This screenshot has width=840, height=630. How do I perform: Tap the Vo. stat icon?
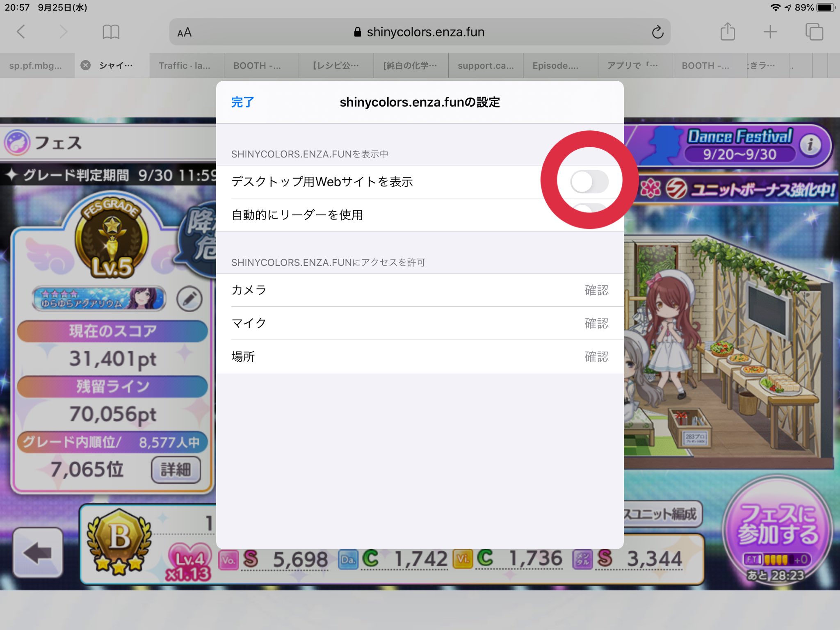(x=228, y=560)
